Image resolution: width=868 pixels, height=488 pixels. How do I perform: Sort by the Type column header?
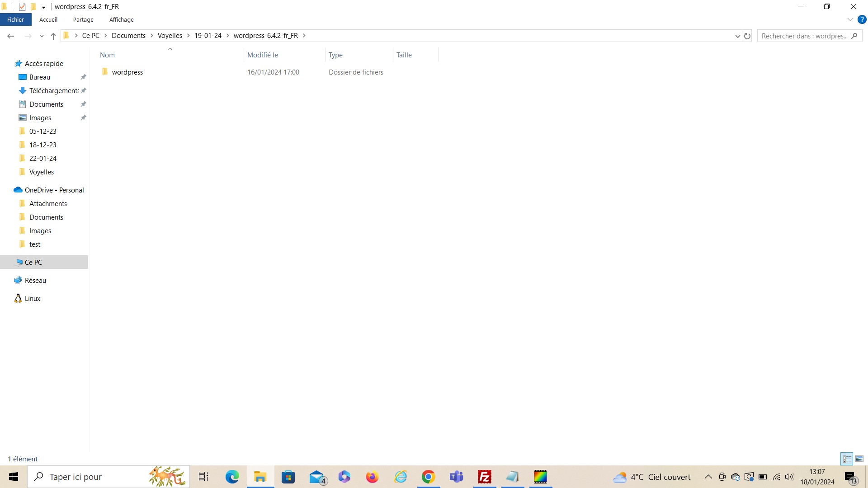click(359, 55)
